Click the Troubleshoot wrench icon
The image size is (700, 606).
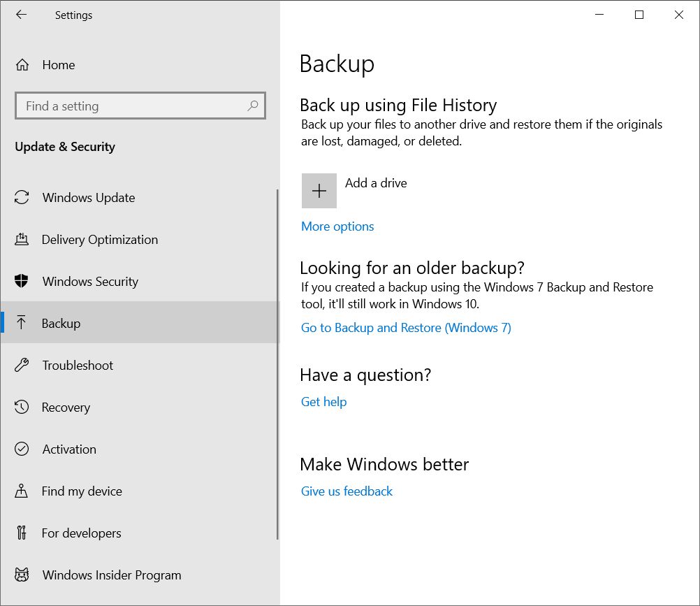[x=22, y=365]
